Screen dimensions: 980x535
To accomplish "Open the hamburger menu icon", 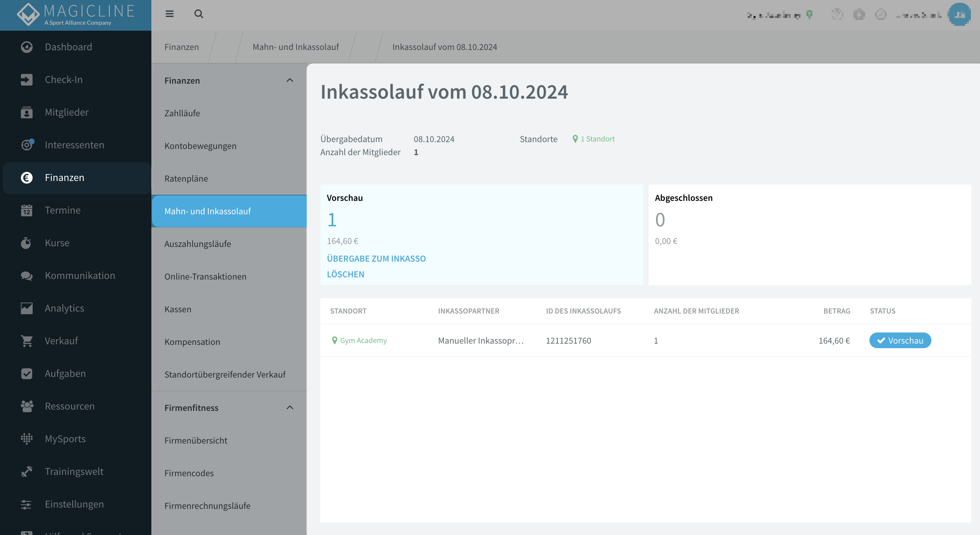I will point(170,14).
